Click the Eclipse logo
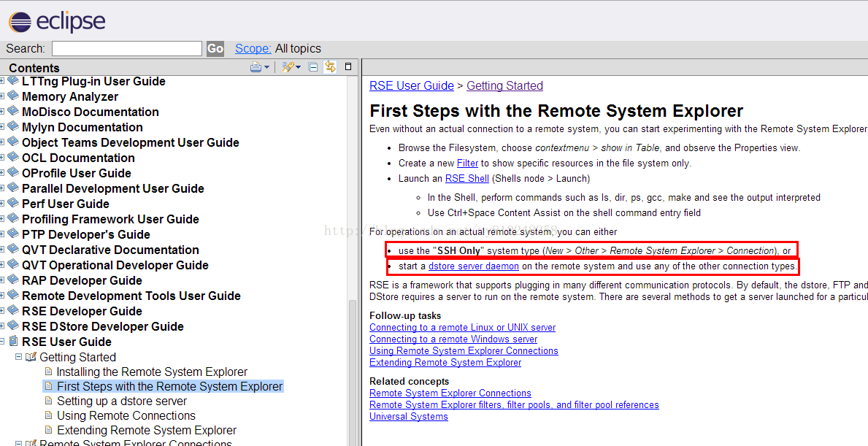868x446 pixels. coord(56,22)
